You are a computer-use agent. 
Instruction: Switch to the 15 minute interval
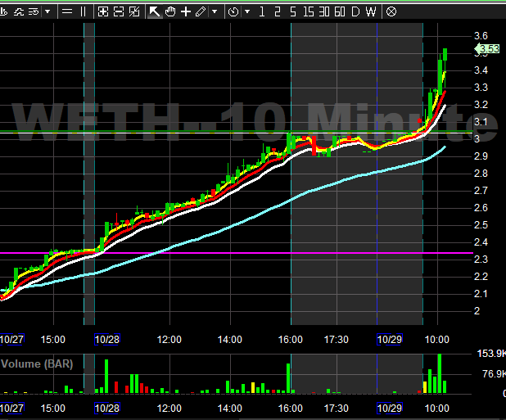point(309,12)
